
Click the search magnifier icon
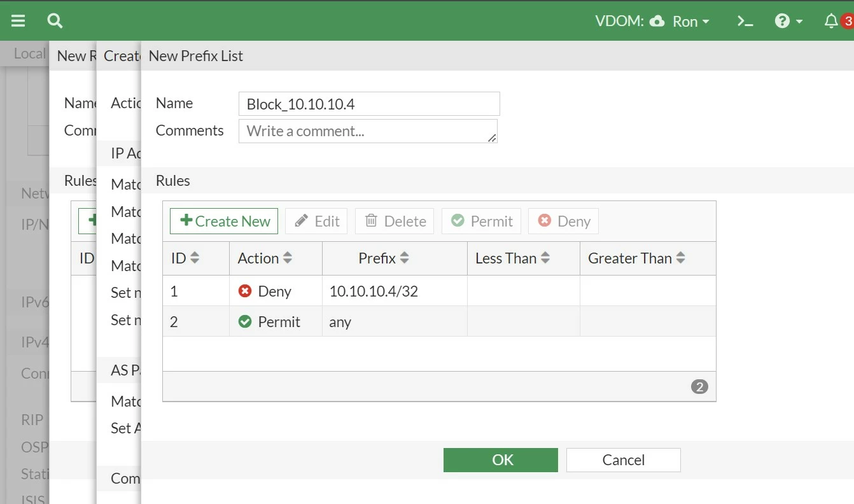pos(55,21)
